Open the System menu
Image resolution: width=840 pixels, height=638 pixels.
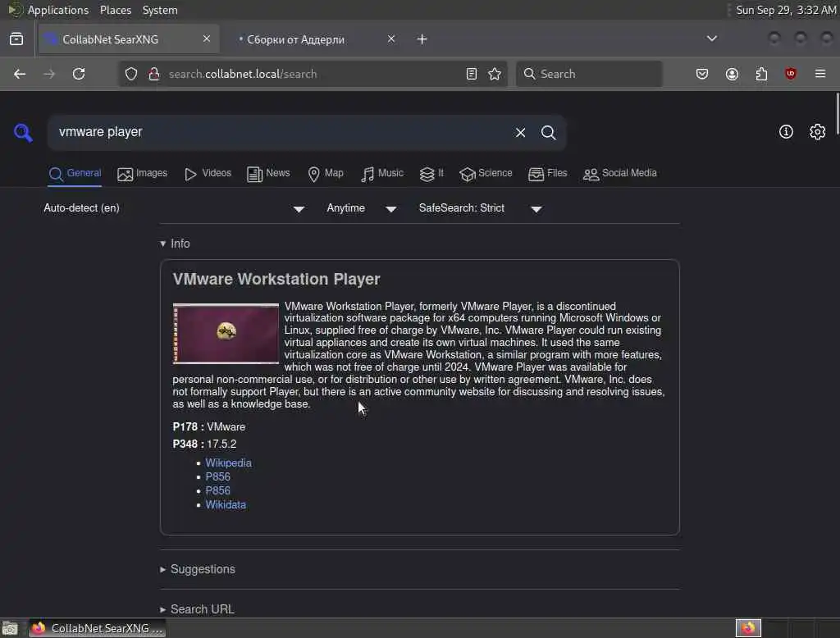[x=160, y=10]
